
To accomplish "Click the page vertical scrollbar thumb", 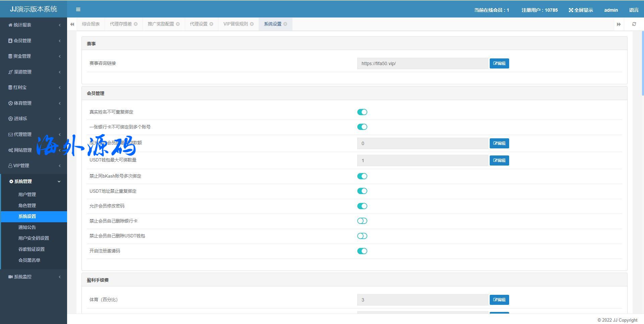I will 642,64.
